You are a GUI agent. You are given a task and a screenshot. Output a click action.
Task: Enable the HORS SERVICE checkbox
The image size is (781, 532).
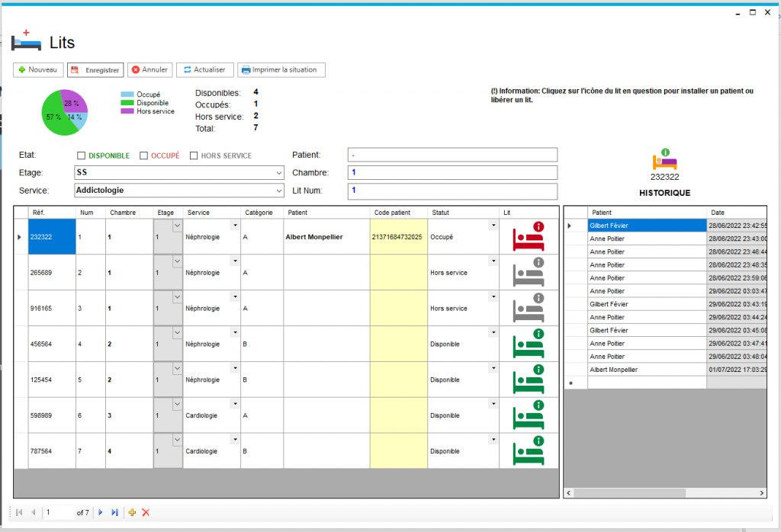click(194, 155)
